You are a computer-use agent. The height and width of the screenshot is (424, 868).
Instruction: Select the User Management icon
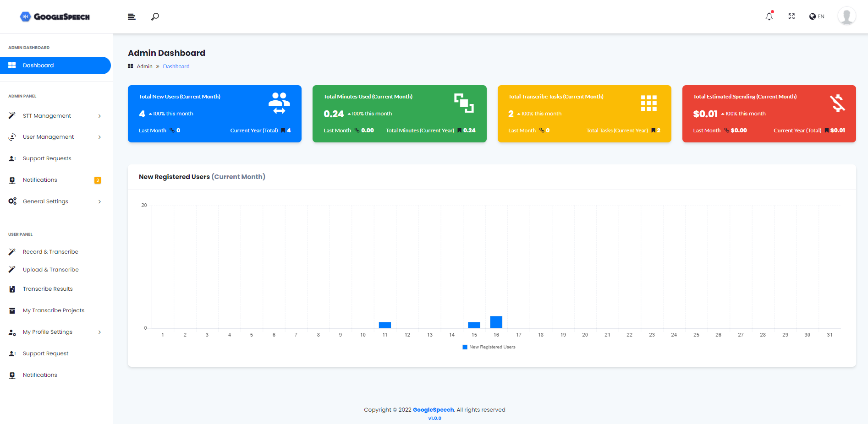pos(12,136)
